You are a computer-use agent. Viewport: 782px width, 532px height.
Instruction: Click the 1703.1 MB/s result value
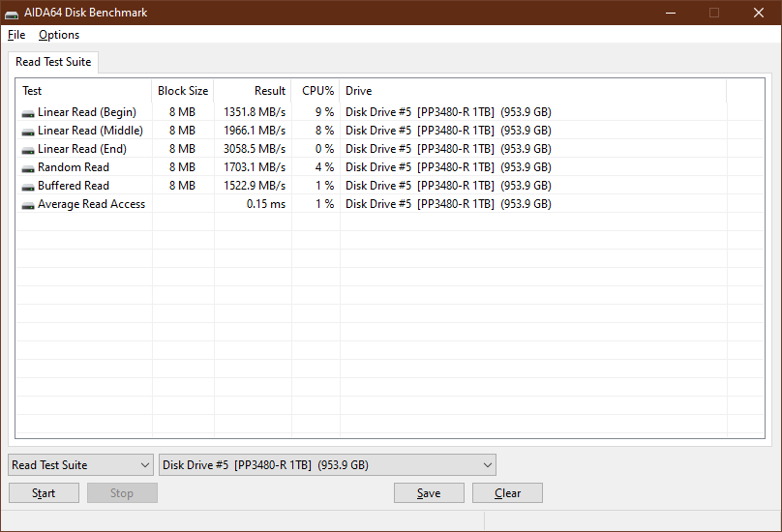point(255,167)
